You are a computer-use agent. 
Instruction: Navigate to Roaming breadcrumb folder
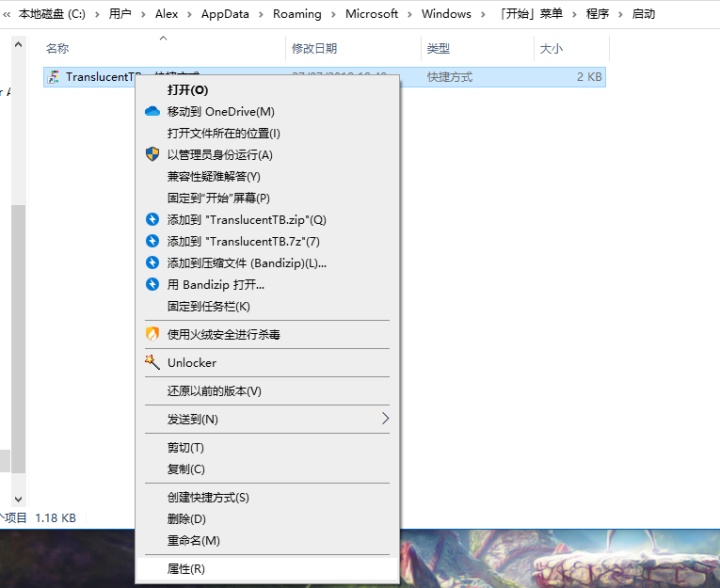[297, 14]
